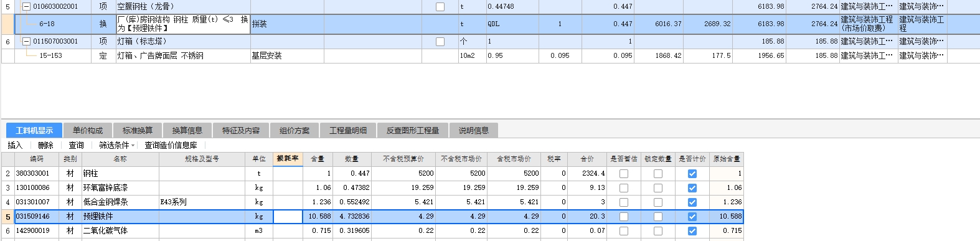Click the 规格及型号 column header
Screen dimensions: 980x241
pyautogui.click(x=202, y=159)
